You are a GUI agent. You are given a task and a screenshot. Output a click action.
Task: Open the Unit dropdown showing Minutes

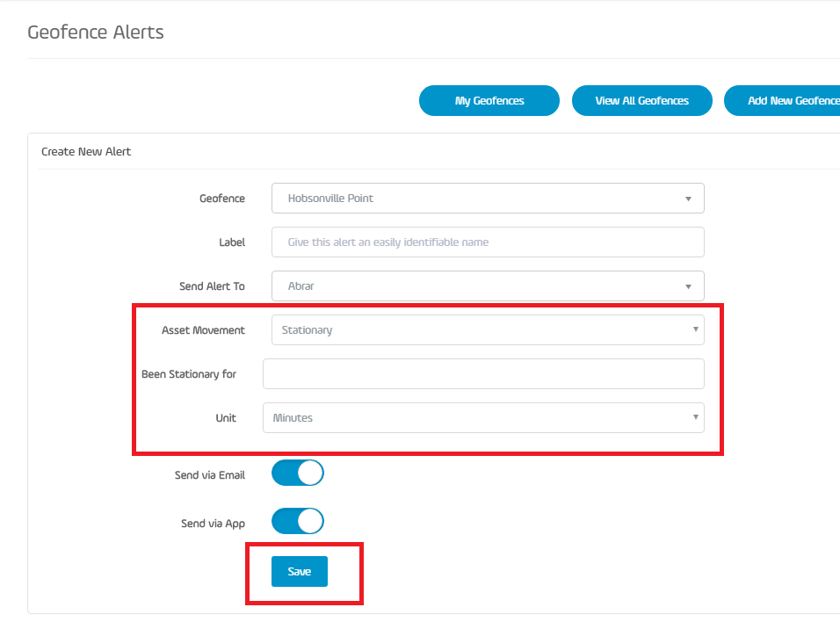(483, 418)
